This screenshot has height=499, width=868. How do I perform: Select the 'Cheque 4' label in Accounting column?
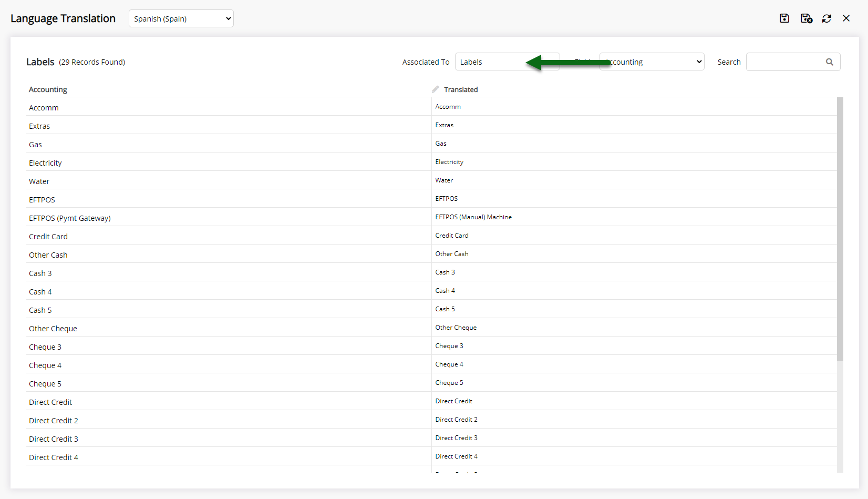coord(45,365)
